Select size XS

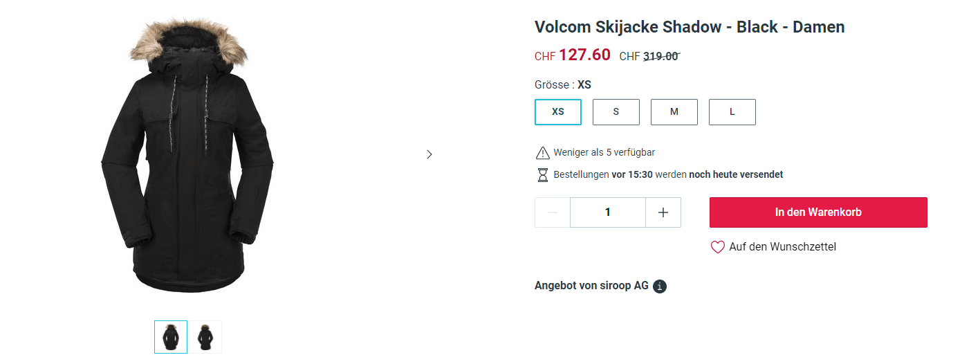click(558, 112)
